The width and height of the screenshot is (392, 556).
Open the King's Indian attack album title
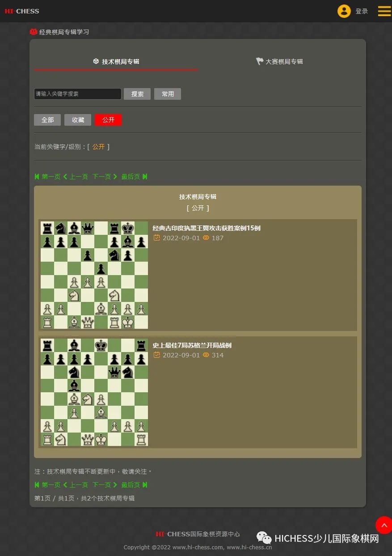(207, 228)
